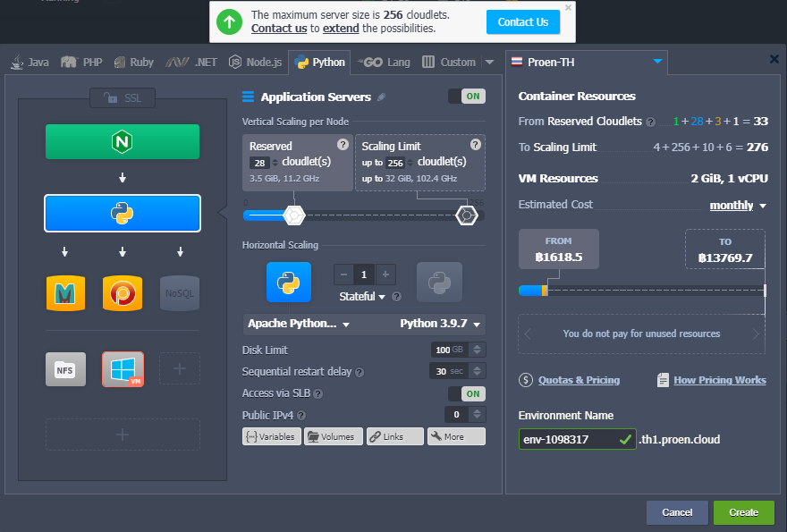Image resolution: width=787 pixels, height=532 pixels.
Task: Select the Windows VM node
Action: [123, 369]
